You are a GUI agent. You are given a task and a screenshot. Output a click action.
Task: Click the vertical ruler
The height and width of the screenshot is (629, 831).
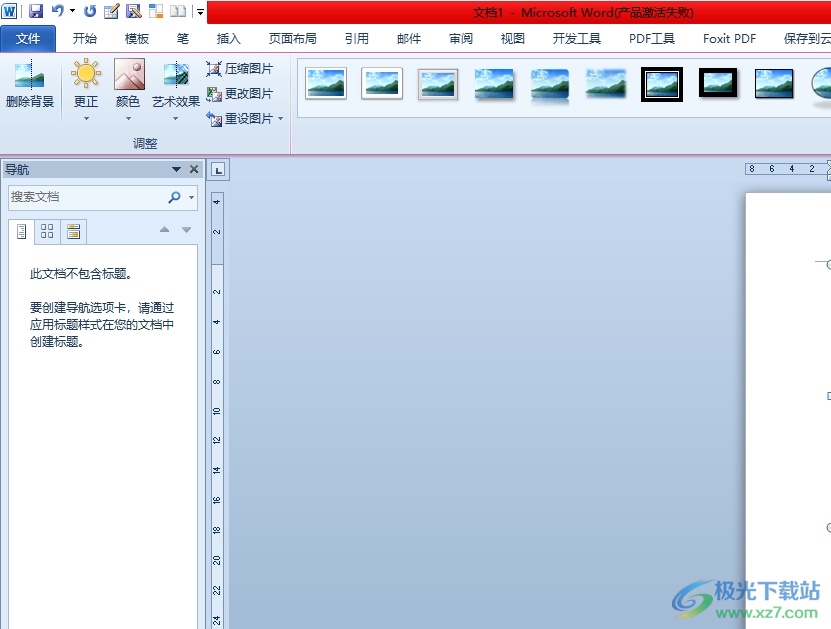click(x=217, y=410)
